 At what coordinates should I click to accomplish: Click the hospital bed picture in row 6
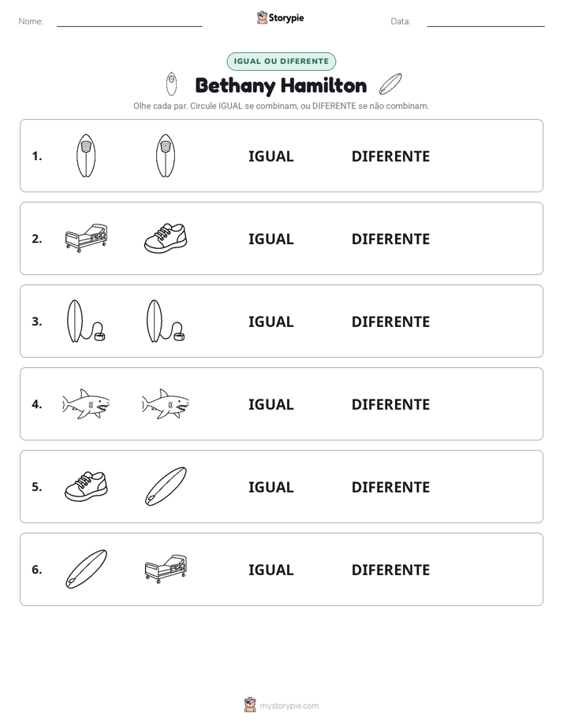point(166,569)
